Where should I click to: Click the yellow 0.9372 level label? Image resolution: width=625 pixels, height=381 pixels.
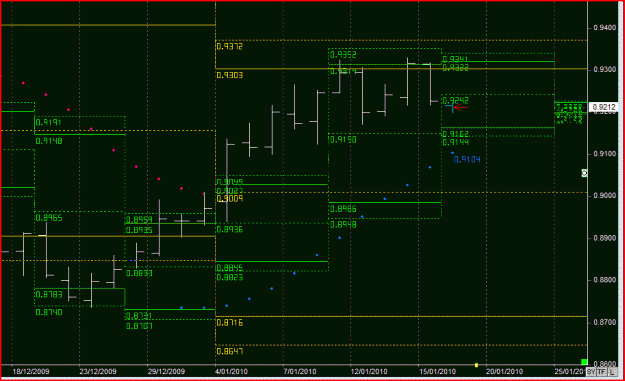(230, 47)
